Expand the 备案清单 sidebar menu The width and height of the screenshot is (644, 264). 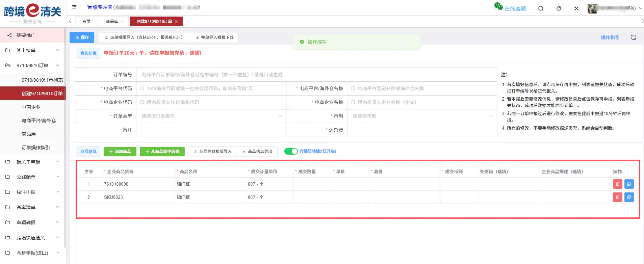coord(32,207)
